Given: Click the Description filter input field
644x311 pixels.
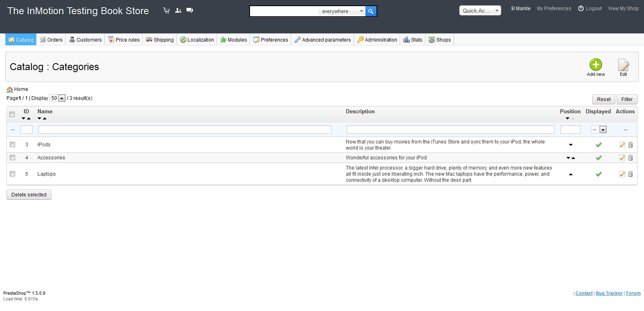Looking at the screenshot, I should [451, 130].
